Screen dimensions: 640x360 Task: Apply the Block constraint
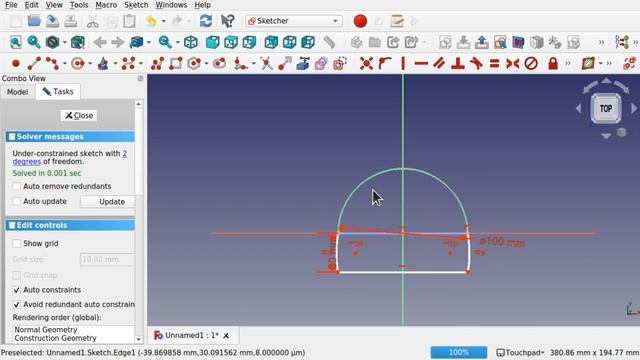pyautogui.click(x=531, y=63)
